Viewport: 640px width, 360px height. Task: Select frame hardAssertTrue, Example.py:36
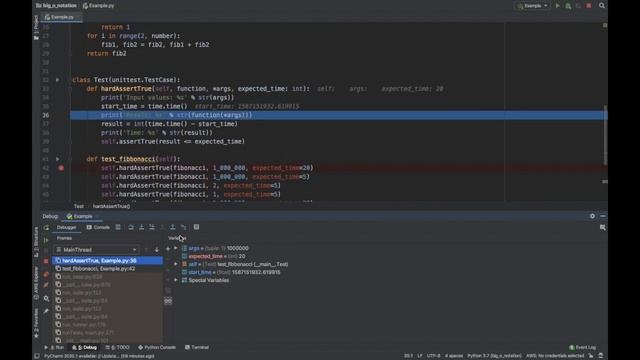click(108, 260)
